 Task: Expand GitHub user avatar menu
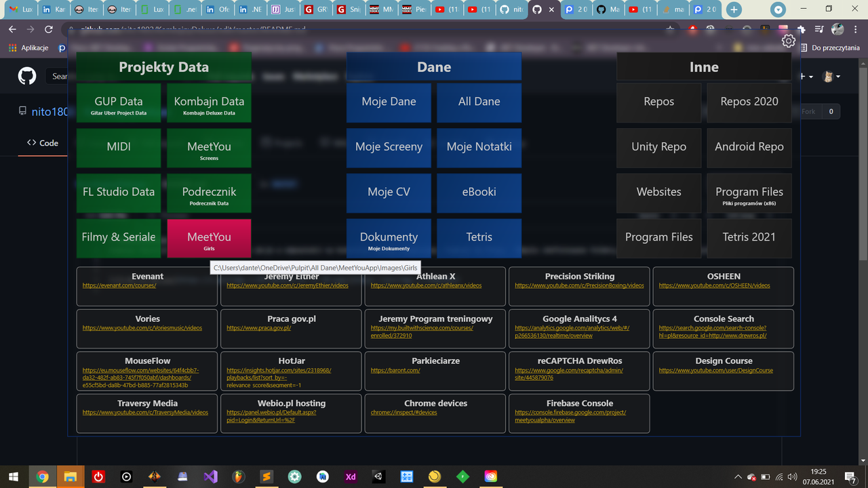coord(831,77)
